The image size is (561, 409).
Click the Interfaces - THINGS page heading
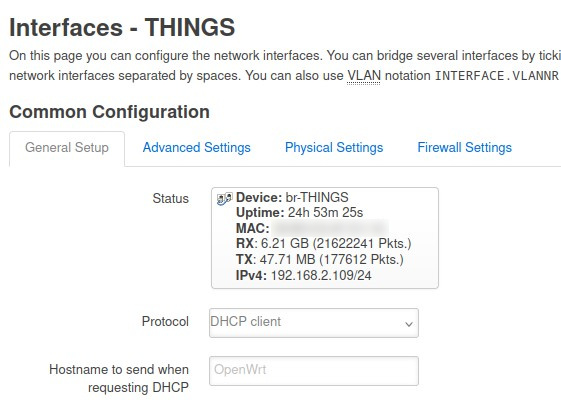coord(122,28)
